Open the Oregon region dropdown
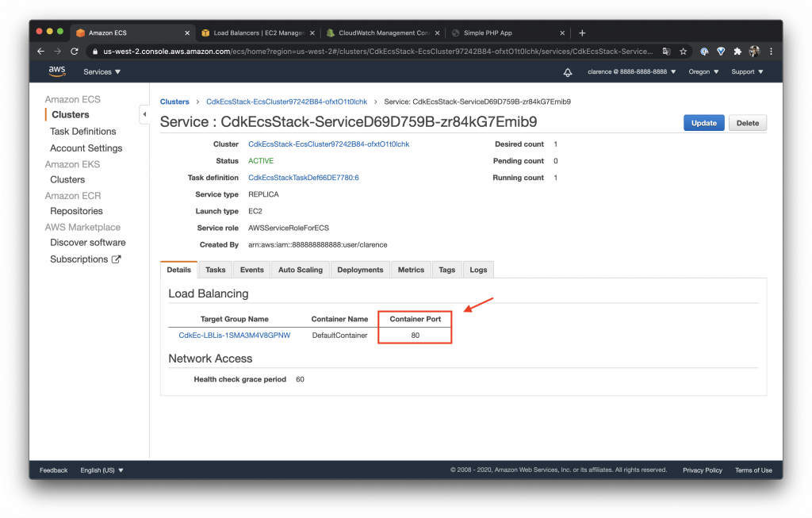 (x=703, y=72)
